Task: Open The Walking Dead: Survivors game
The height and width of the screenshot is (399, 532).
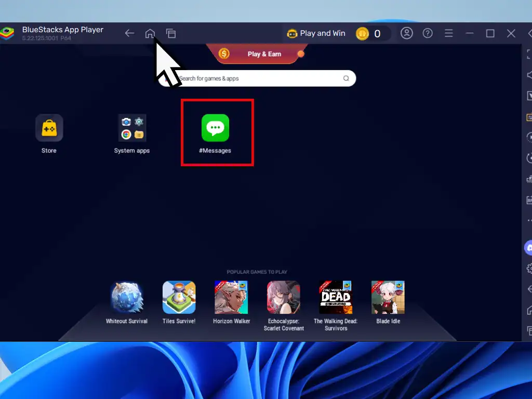Action: [336, 298]
